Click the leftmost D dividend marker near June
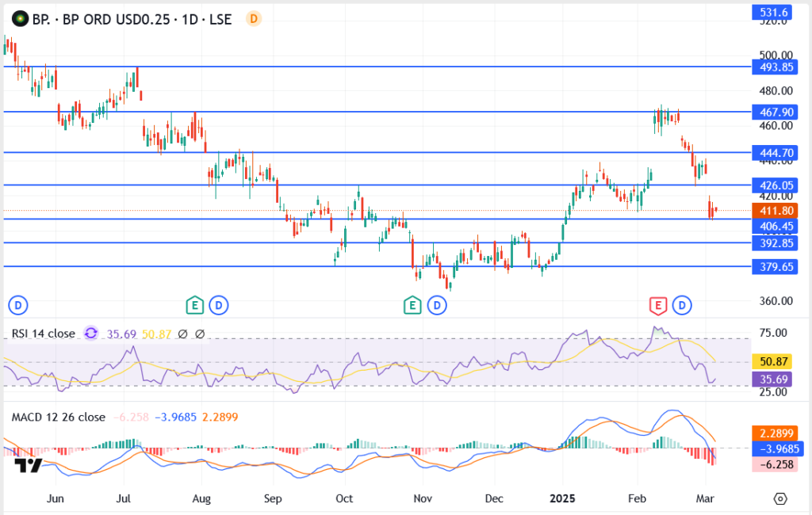This screenshot has height=515, width=812. tap(17, 304)
